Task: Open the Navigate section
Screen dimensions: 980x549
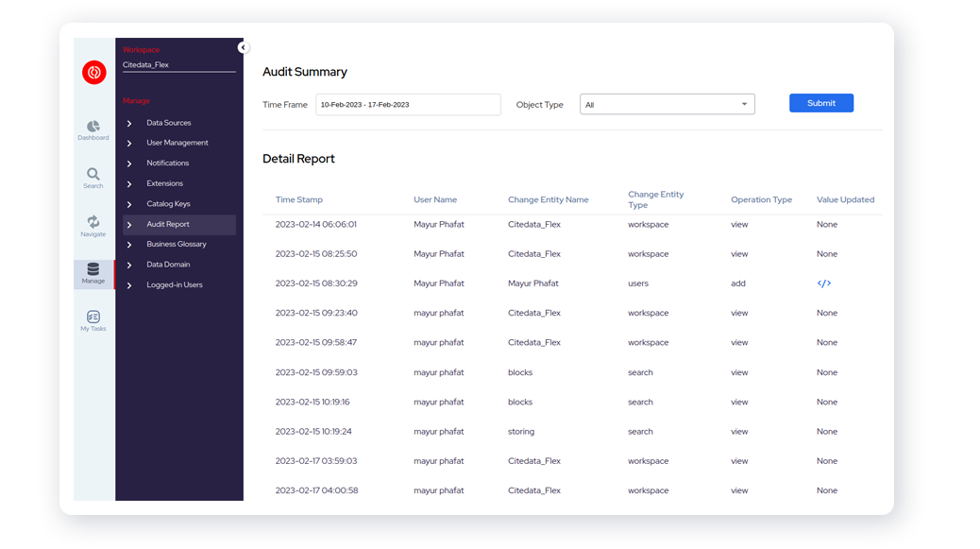Action: [x=93, y=225]
